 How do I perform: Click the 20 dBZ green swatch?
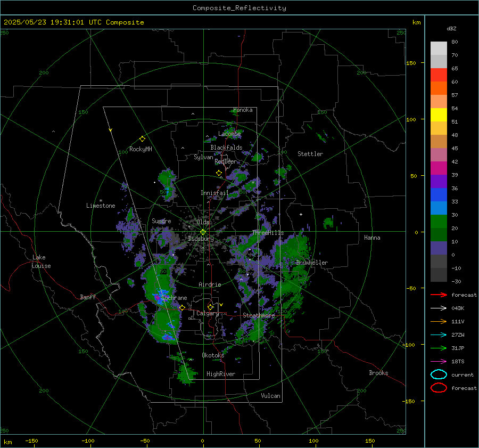click(439, 222)
